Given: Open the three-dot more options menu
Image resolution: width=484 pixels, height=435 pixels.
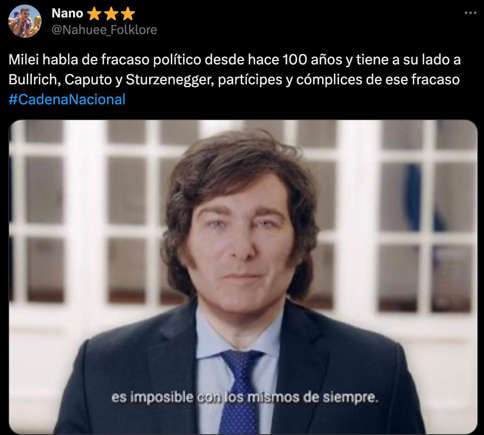Looking at the screenshot, I should 470,13.
